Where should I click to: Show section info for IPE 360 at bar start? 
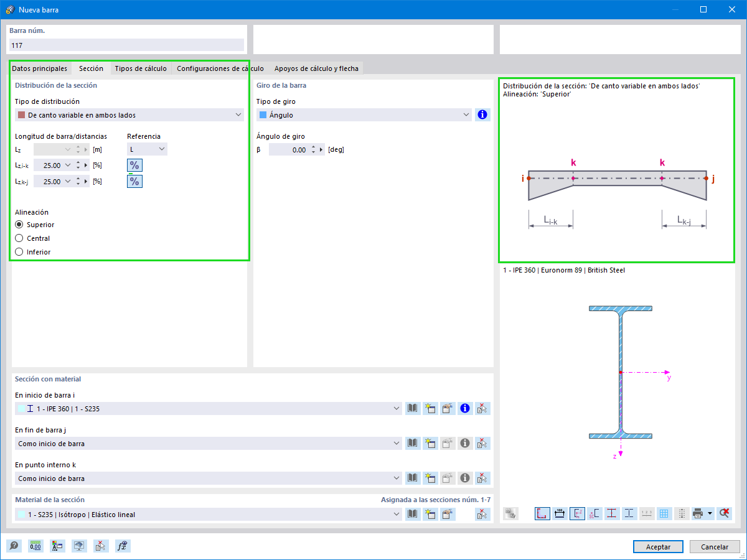click(465, 408)
